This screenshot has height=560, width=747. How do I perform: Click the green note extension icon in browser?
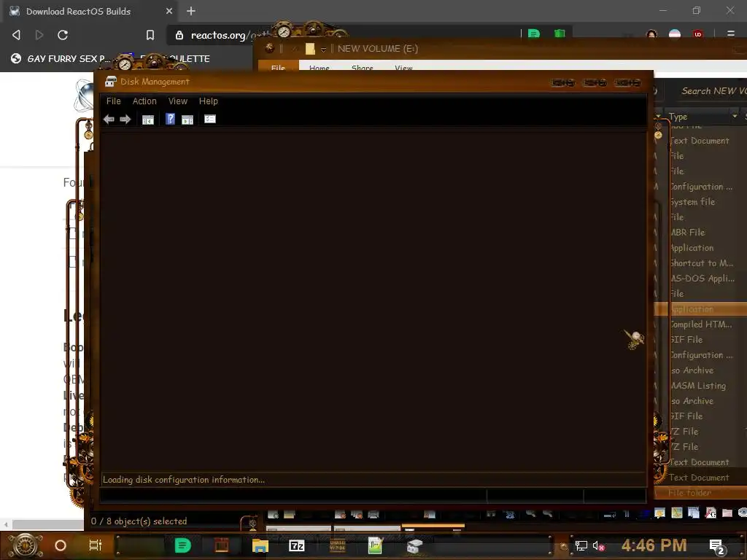pyautogui.click(x=533, y=34)
